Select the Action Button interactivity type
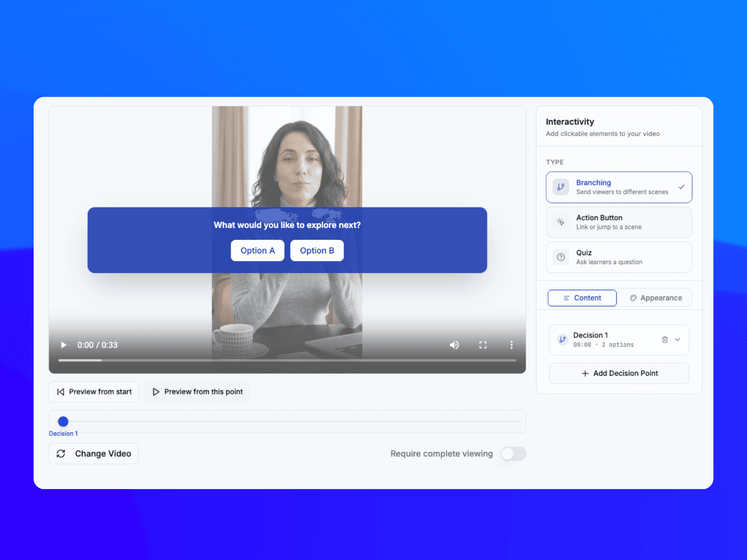The width and height of the screenshot is (747, 560). tap(619, 222)
